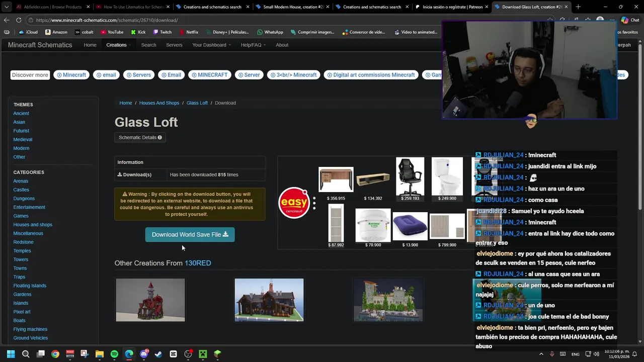Open the Minecraft creeper icon in the taskbar
644x362 pixels.
[203, 354]
